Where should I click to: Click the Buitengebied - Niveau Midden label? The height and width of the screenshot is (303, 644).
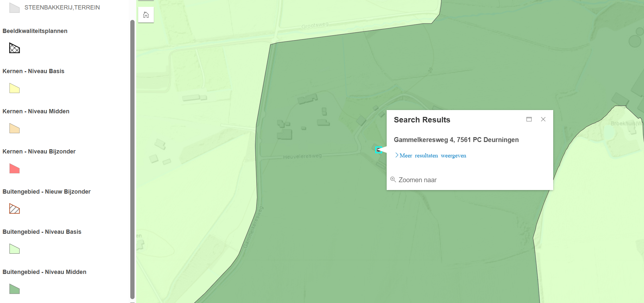click(44, 272)
